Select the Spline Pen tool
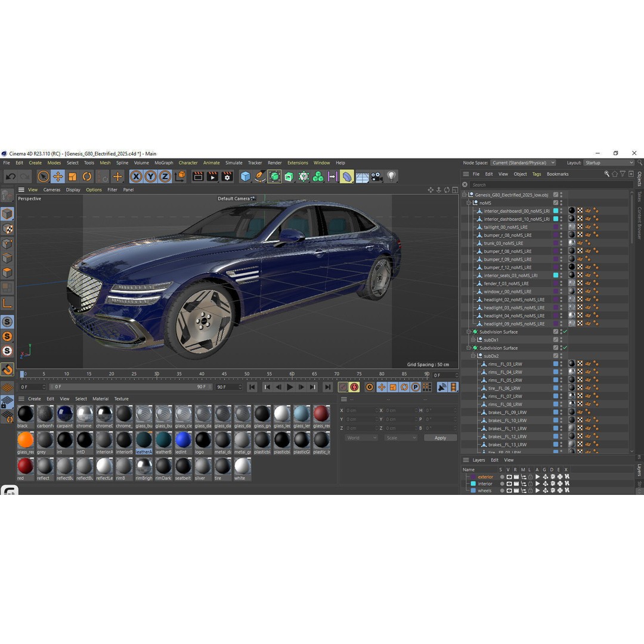Screen dimensions: 644x644 pos(260,177)
